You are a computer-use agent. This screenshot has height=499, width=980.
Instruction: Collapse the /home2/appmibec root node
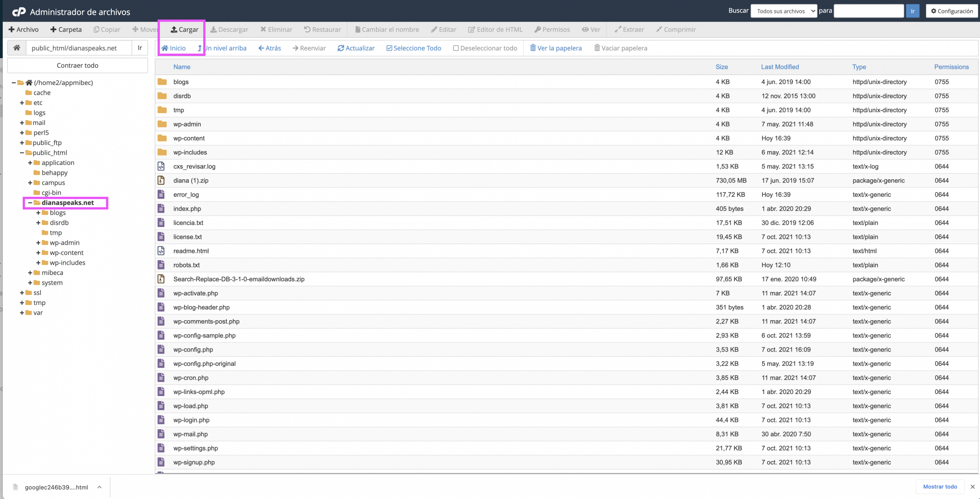pos(13,83)
